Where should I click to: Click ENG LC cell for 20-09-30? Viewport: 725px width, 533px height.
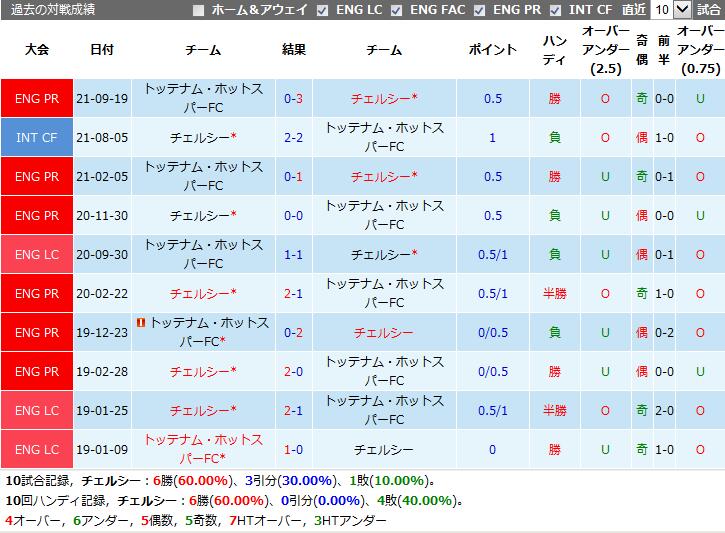click(x=37, y=254)
